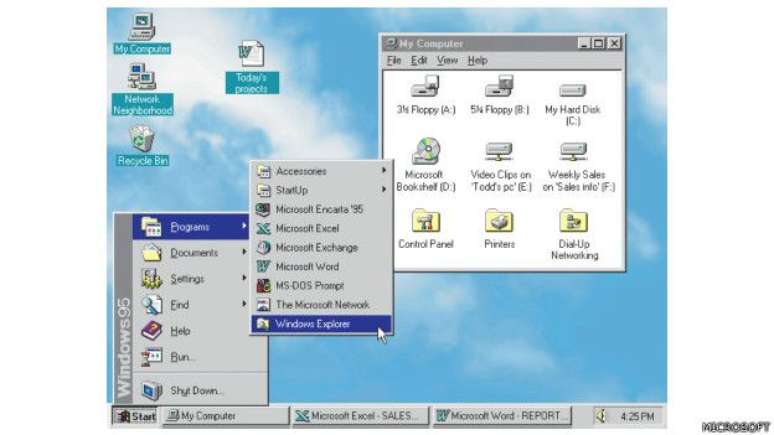Click the Find submenu arrow
The width and height of the screenshot is (774, 435).
(244, 304)
